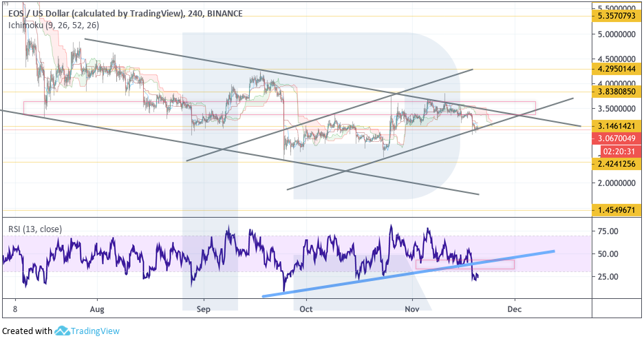The width and height of the screenshot is (644, 343).
Task: Click the 3.1461421 price level tag
Action: click(616, 127)
